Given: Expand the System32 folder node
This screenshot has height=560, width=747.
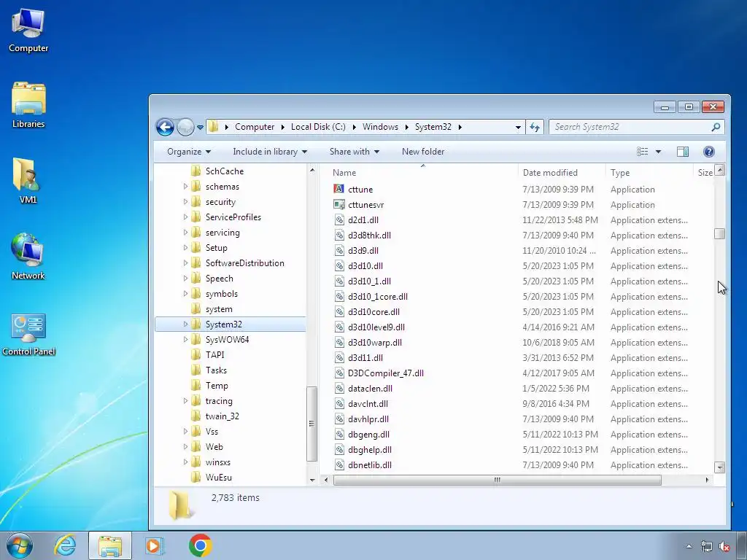Looking at the screenshot, I should (185, 324).
